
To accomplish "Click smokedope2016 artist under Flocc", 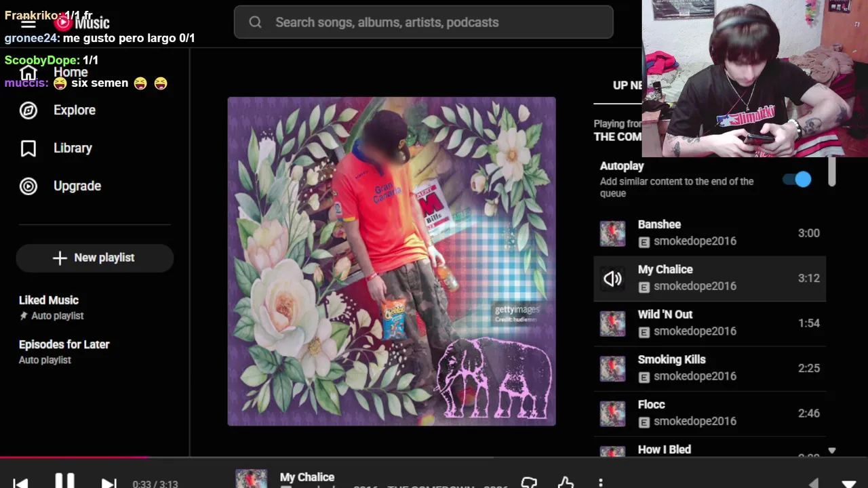I will [x=695, y=421].
